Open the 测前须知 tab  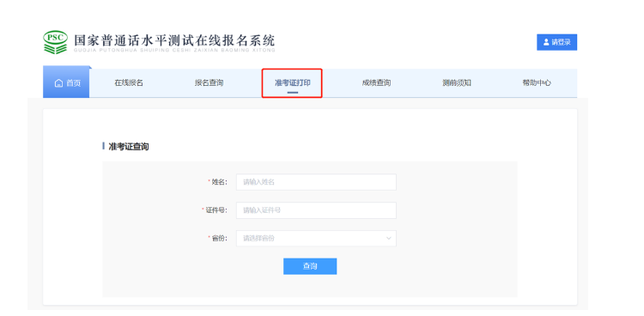tap(457, 83)
